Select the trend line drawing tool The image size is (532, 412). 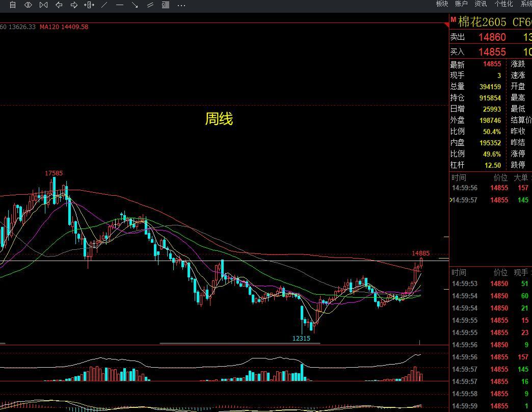tap(104, 5)
